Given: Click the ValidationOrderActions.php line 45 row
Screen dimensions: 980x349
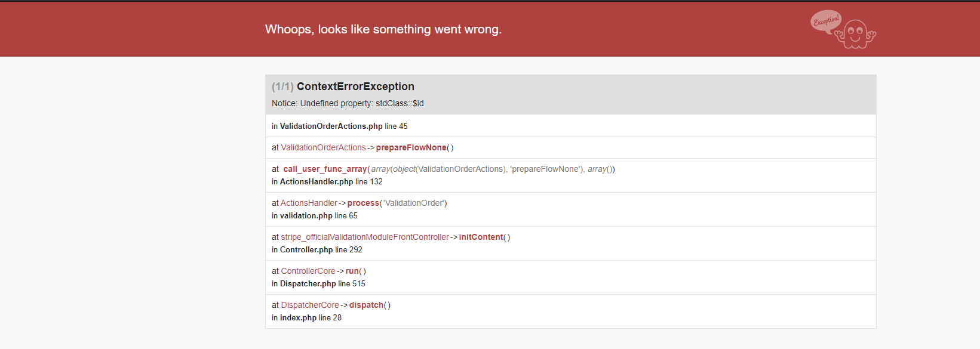Looking at the screenshot, I should click(571, 126).
